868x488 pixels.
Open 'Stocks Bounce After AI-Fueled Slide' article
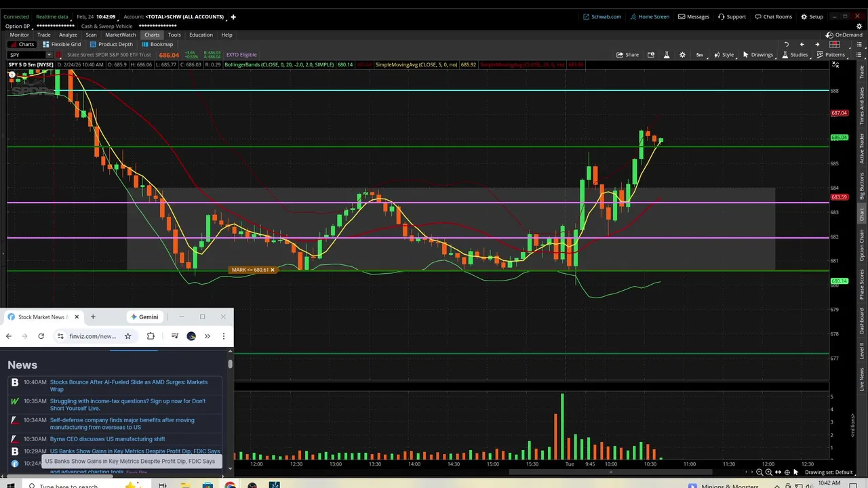129,386
